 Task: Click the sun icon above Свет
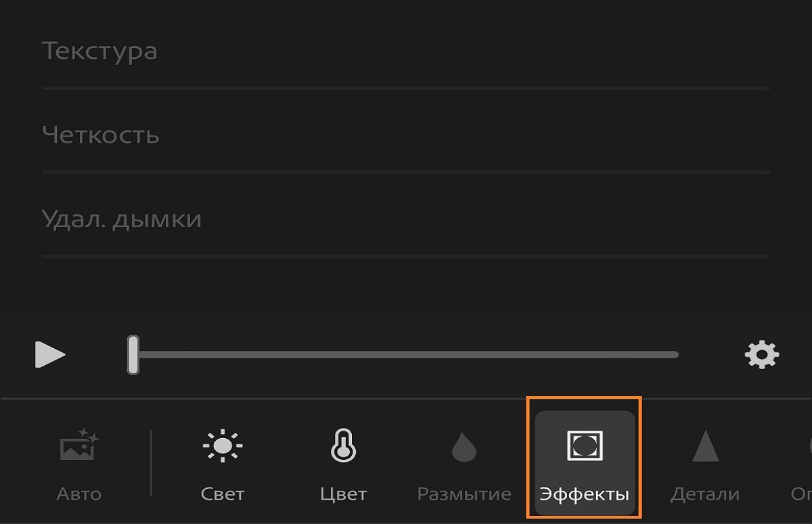pos(222,446)
